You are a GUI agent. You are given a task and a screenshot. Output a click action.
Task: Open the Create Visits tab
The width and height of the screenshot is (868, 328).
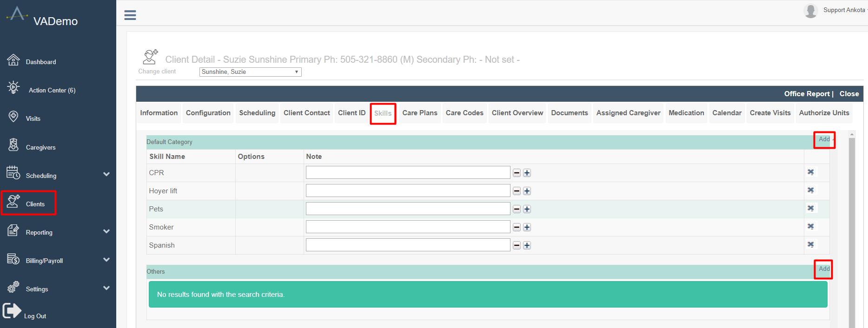770,113
